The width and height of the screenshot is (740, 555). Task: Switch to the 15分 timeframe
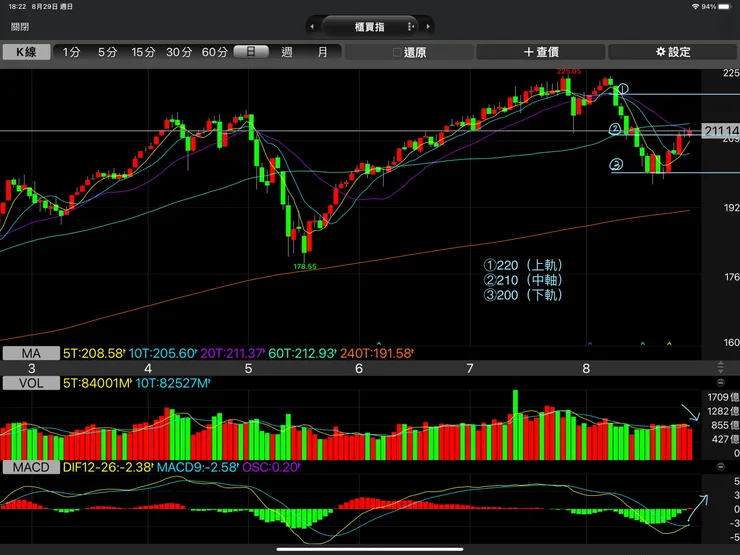(x=143, y=52)
